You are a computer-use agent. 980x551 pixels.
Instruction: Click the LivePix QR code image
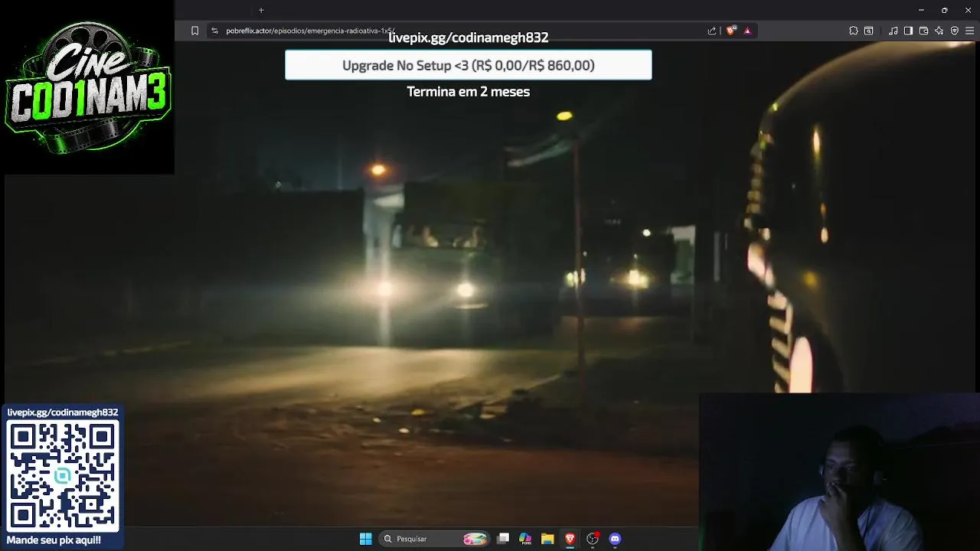pyautogui.click(x=63, y=476)
